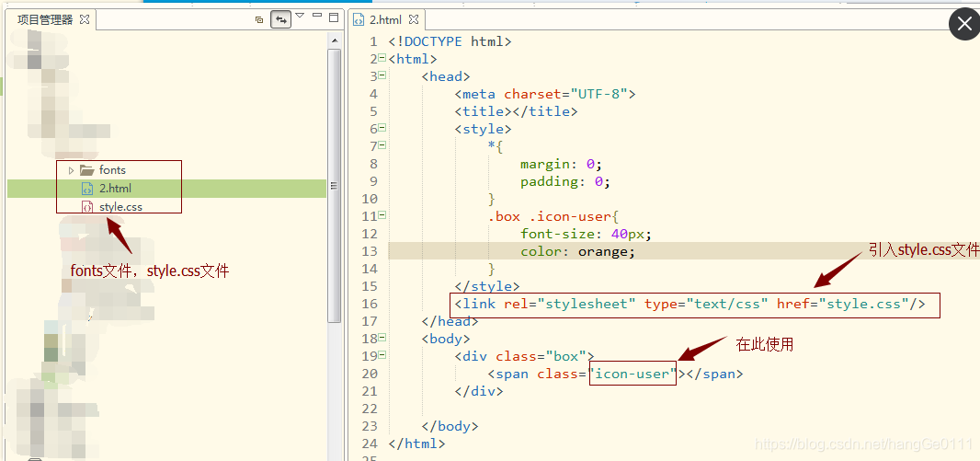Click the splitter handle beside project scrollbar
The width and height of the screenshot is (980, 461).
pyautogui.click(x=335, y=186)
